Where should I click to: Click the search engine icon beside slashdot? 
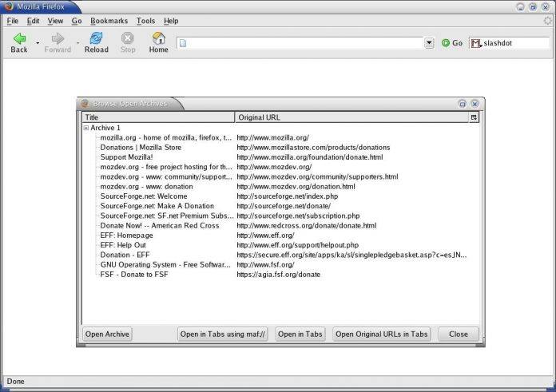(476, 43)
